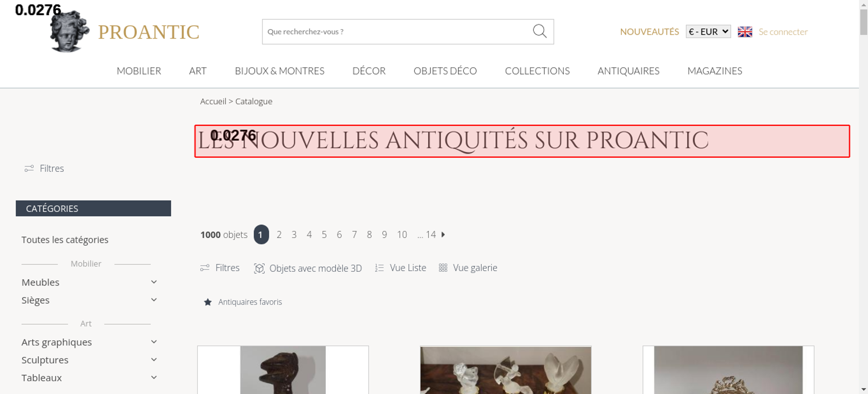Viewport: 868px width, 394px height.
Task: Click the Antiquaires favoris star
Action: coord(208,302)
